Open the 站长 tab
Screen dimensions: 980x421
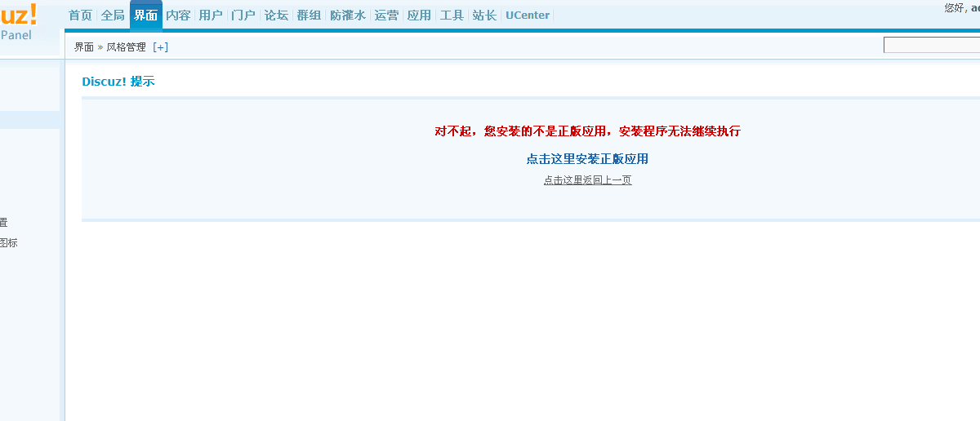484,16
